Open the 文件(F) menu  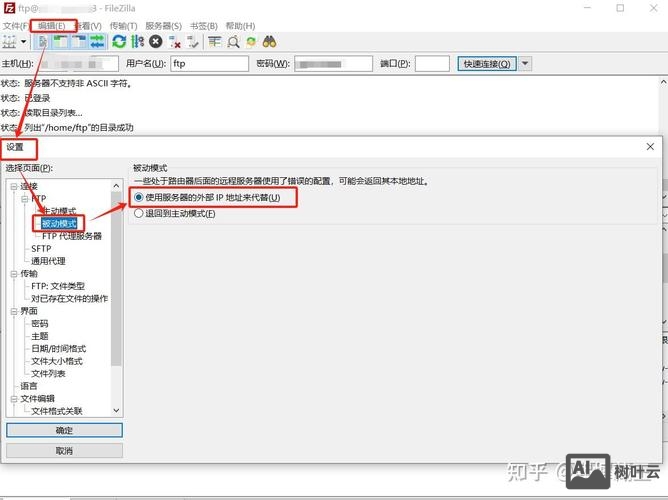coord(15,26)
